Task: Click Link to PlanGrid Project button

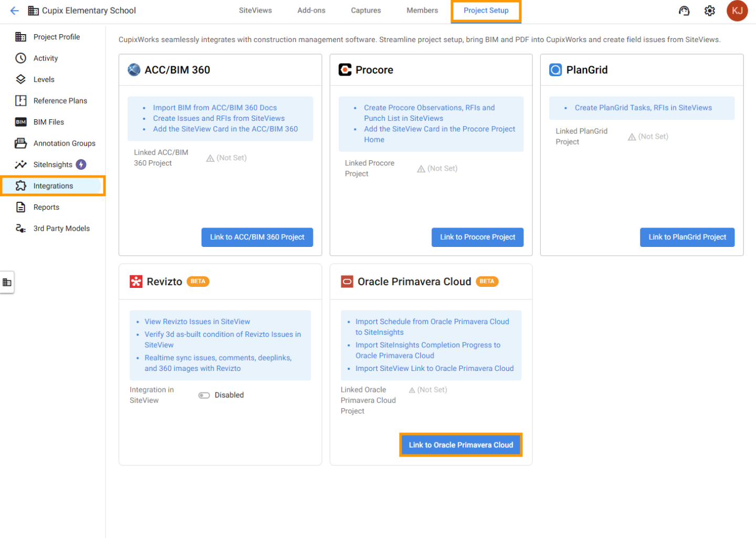Action: (687, 237)
